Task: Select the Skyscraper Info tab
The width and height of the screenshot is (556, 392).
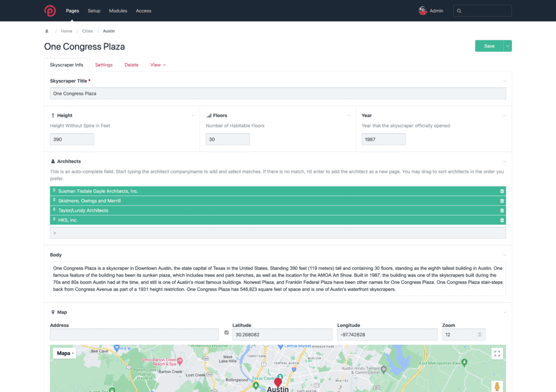Action: (67, 65)
